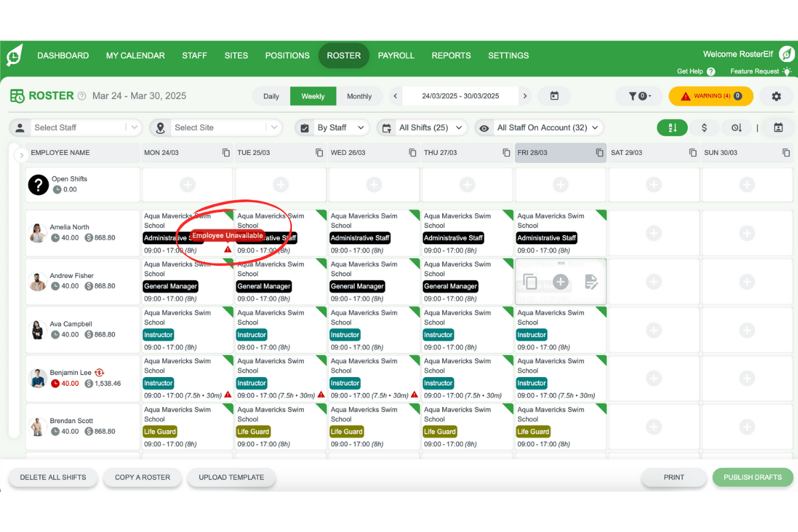The image size is (798, 532).
Task: Click the Publish Drafts button
Action: tap(752, 477)
